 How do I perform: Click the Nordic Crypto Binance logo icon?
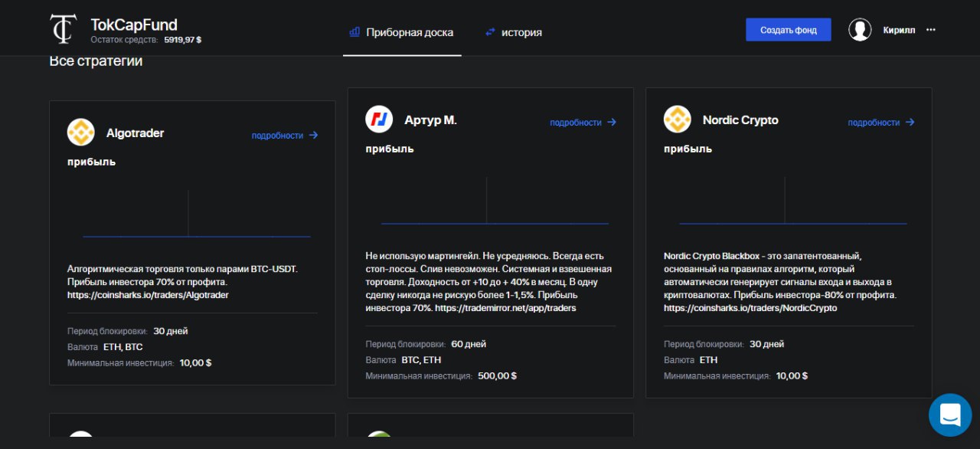point(677,120)
